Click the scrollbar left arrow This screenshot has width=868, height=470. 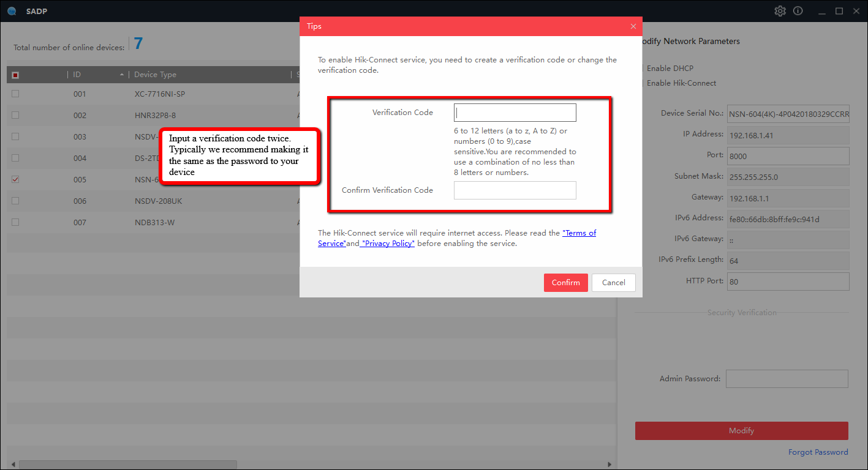click(13, 464)
